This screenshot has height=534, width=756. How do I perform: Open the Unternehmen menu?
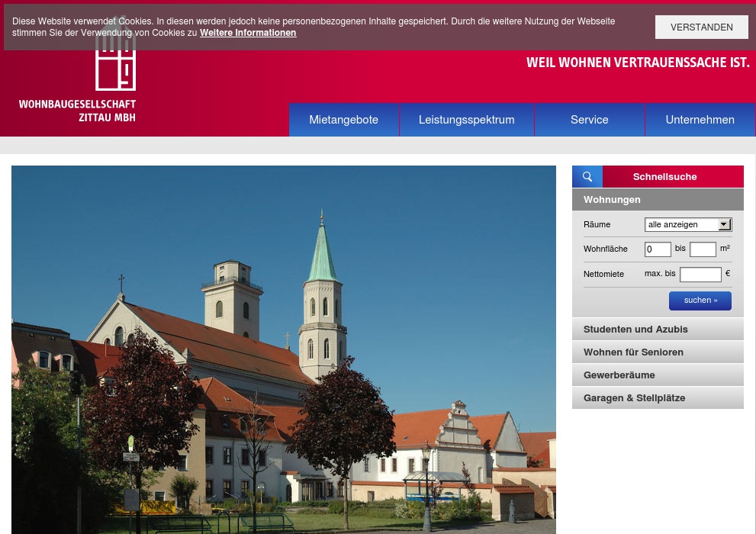tap(700, 120)
